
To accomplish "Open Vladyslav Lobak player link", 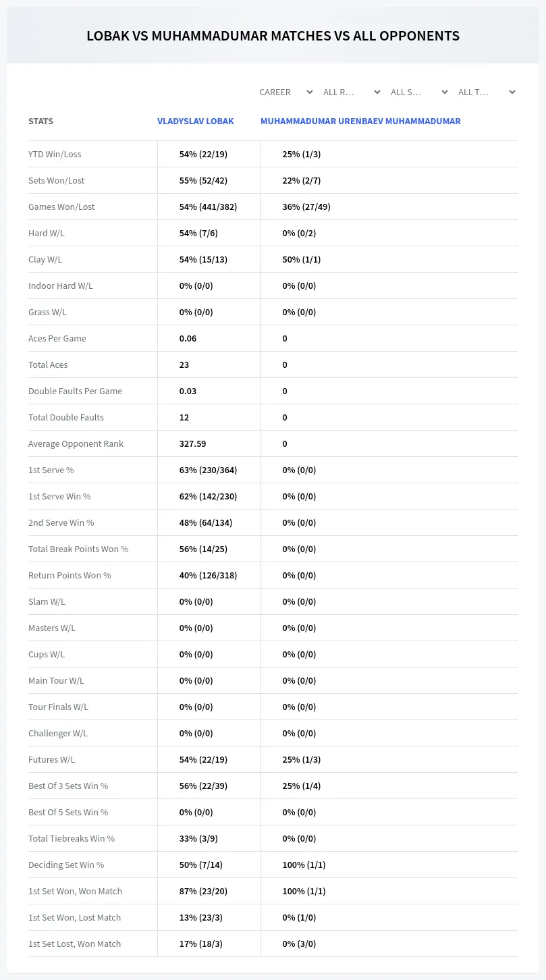I will pos(196,121).
